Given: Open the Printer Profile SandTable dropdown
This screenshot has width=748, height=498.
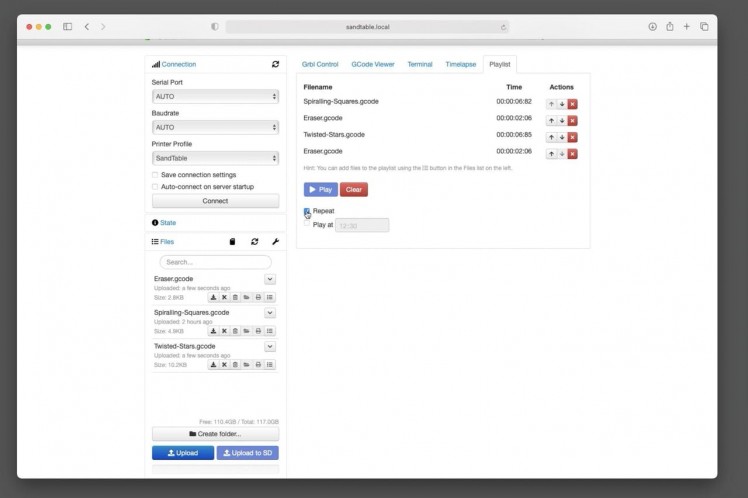Looking at the screenshot, I should pos(215,158).
